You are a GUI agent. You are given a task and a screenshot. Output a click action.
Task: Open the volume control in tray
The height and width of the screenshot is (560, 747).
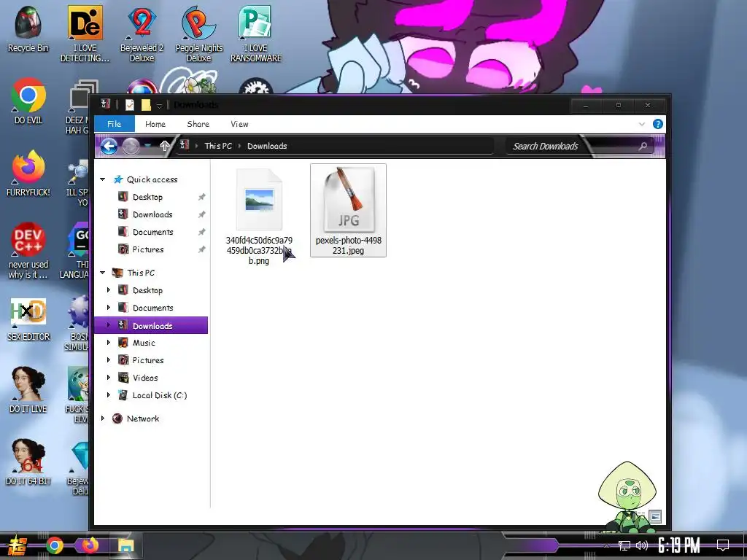642,545
